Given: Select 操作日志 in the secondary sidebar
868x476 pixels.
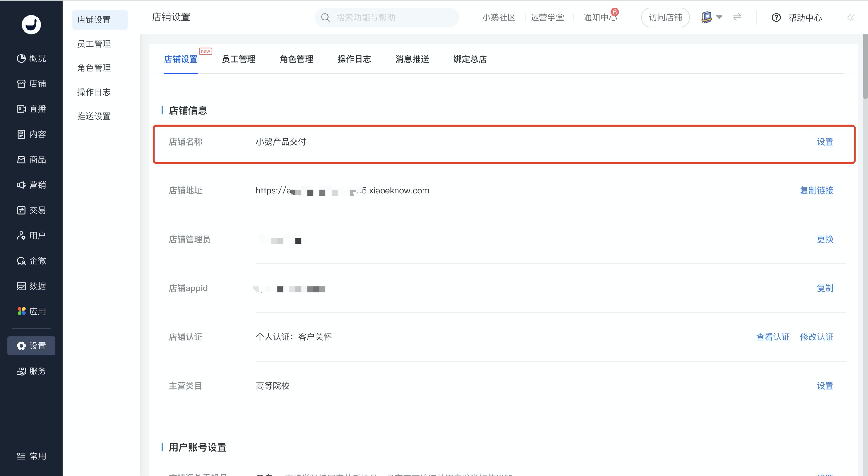Looking at the screenshot, I should pos(94,92).
